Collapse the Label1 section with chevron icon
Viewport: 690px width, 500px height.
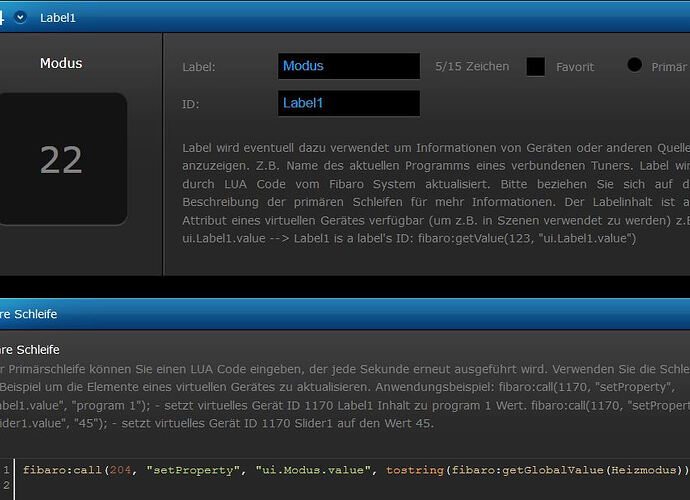pyautogui.click(x=21, y=17)
